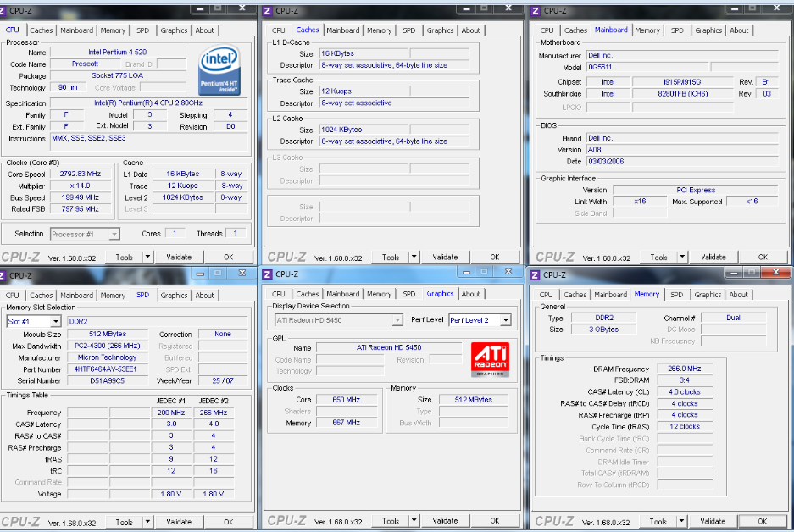This screenshot has width=794, height=532.
Task: Click the Package value 'Socket 775 LGA'
Action: coord(118,75)
